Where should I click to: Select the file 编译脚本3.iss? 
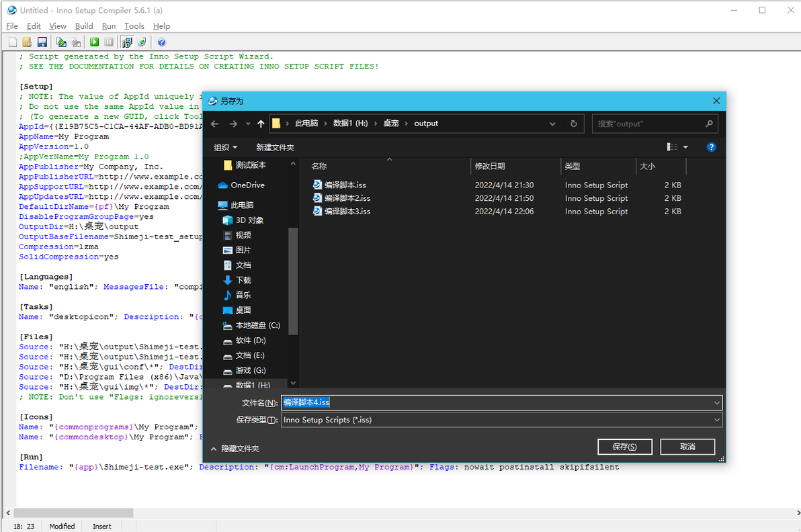(x=342, y=212)
